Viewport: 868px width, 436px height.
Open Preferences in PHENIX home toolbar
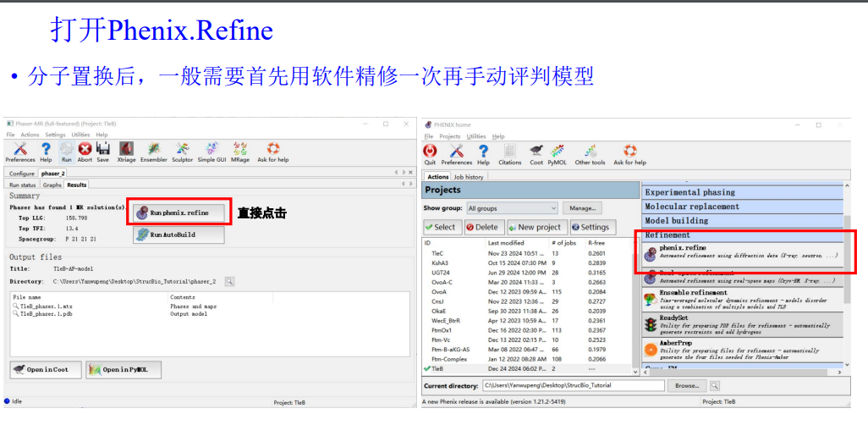[x=457, y=155]
